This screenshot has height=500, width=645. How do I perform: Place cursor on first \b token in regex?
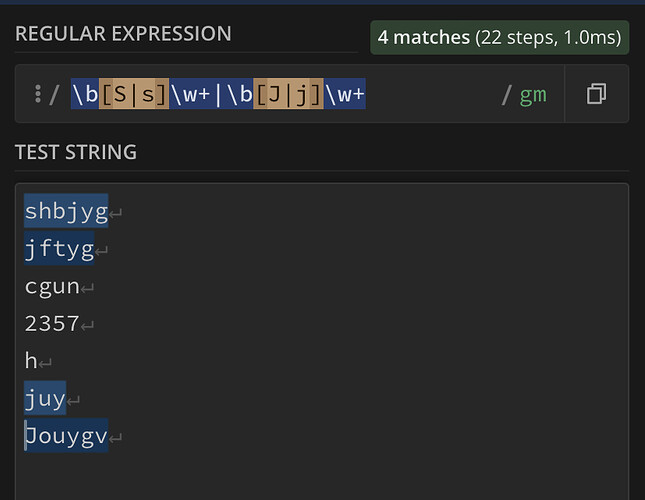pos(84,95)
